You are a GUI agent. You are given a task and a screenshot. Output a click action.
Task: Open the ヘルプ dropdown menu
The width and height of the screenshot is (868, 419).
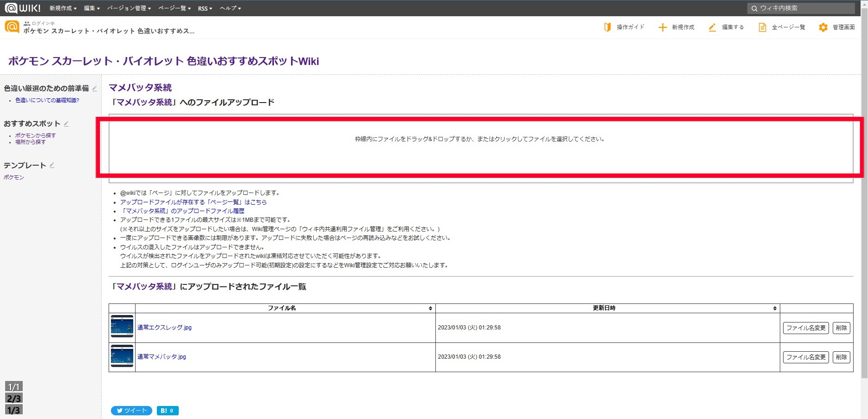tap(230, 8)
